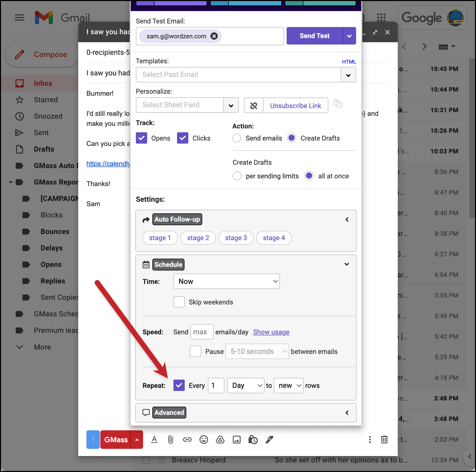Insert photo from compose toolbar
The image size is (476, 472).
(x=236, y=440)
